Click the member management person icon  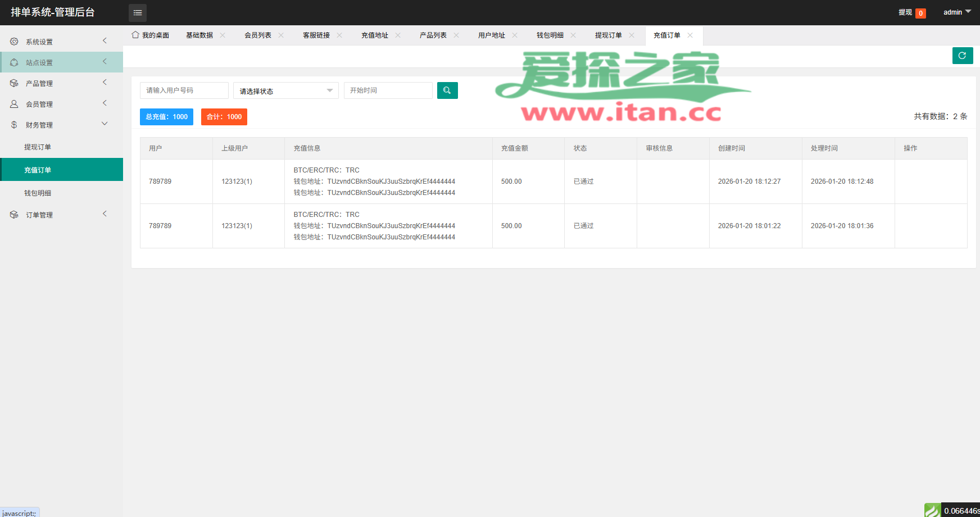[14, 104]
